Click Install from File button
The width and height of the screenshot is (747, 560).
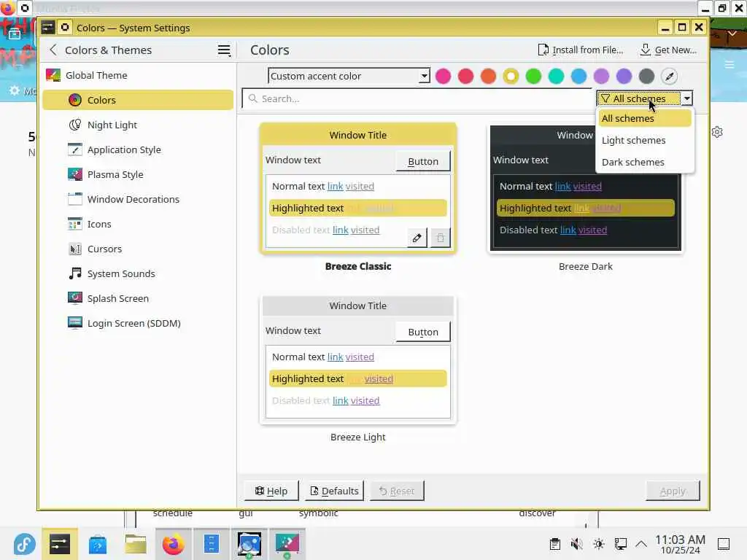pos(580,50)
